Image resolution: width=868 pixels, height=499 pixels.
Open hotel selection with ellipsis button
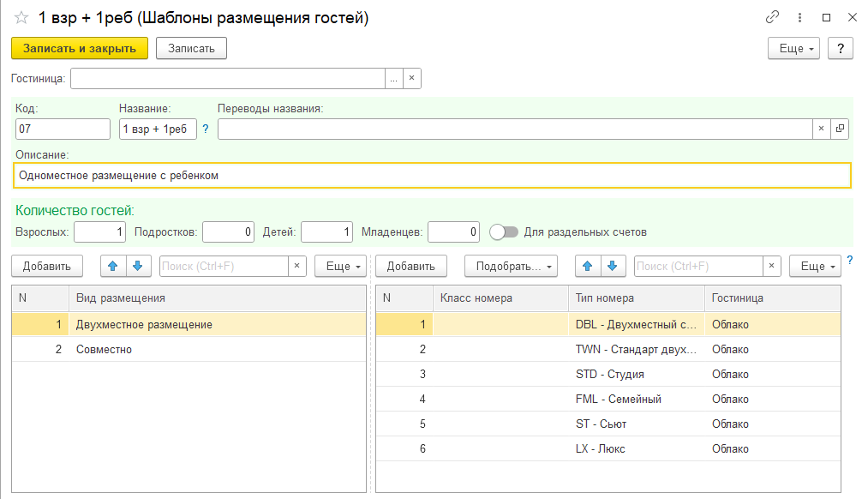[x=393, y=79]
